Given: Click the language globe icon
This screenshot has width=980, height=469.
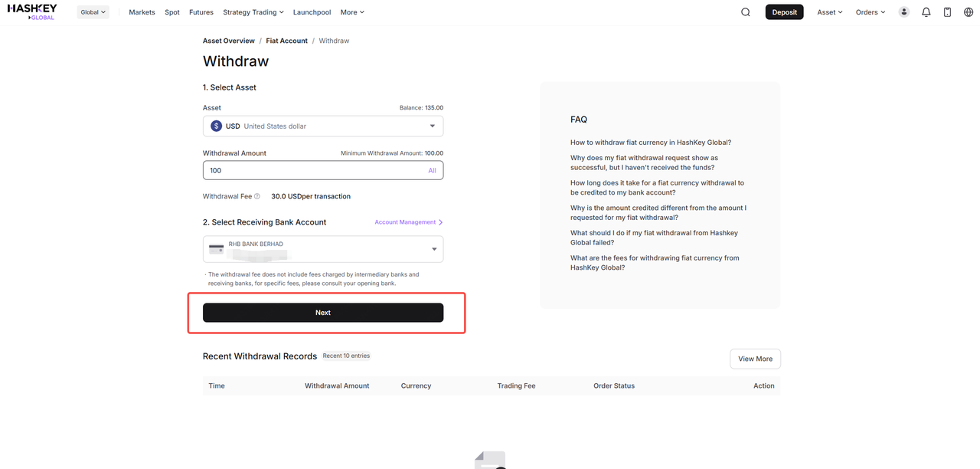Looking at the screenshot, I should click(x=969, y=12).
